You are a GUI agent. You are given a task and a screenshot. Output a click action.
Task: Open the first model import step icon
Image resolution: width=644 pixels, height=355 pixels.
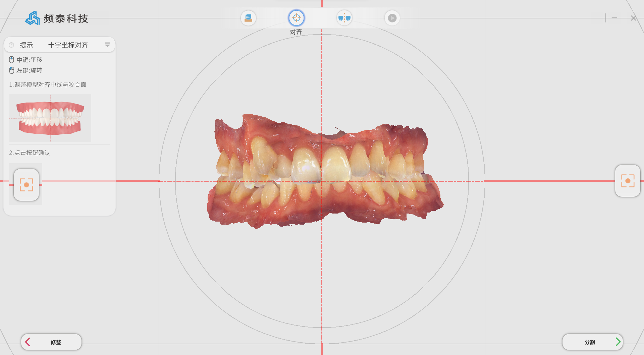(x=248, y=18)
